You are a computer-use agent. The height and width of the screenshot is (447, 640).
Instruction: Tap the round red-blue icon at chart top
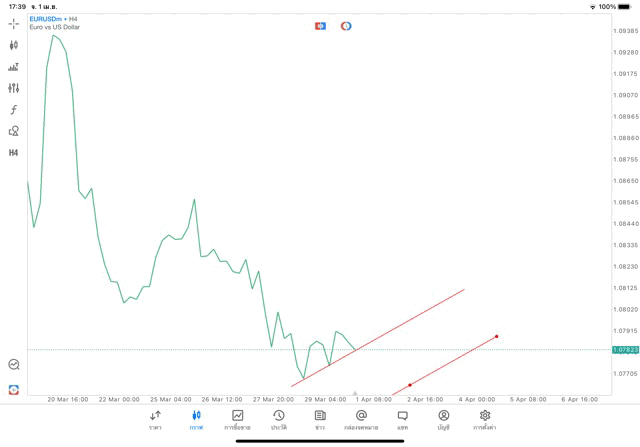click(346, 26)
